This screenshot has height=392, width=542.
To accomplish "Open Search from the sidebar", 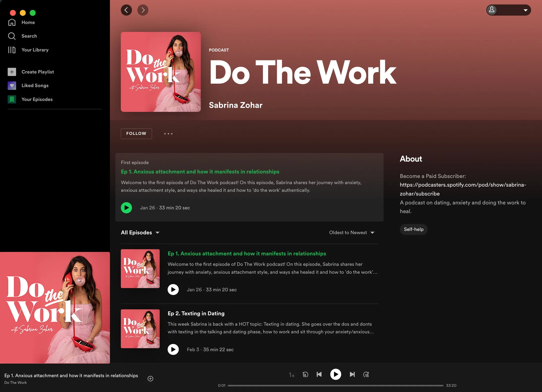I will [x=29, y=36].
